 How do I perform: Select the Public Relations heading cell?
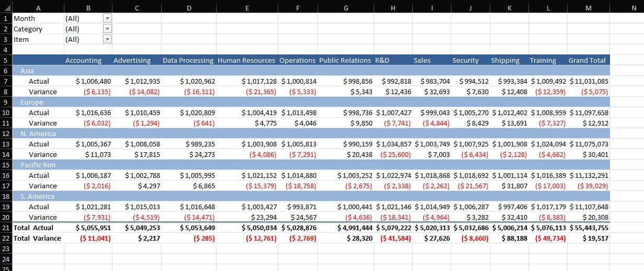(x=345, y=60)
